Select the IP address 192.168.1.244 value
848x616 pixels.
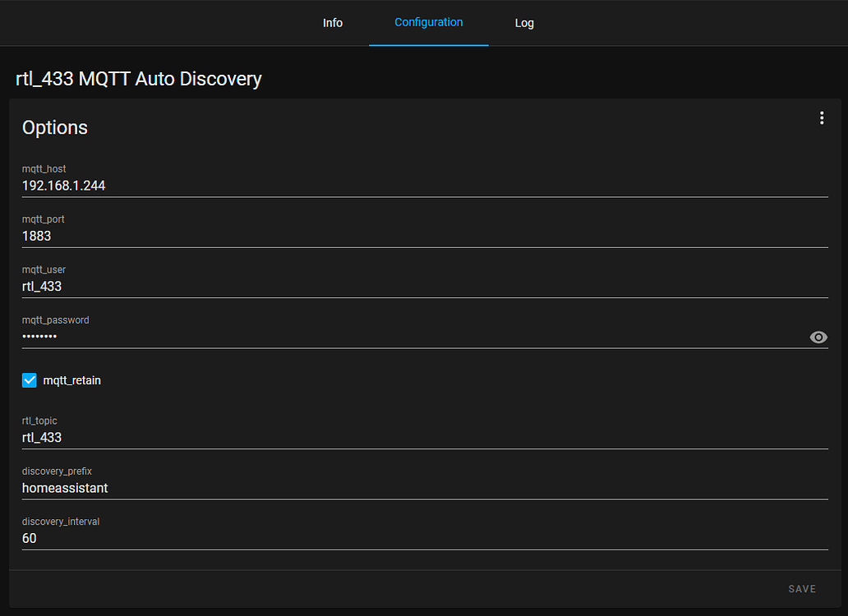pyautogui.click(x=64, y=186)
